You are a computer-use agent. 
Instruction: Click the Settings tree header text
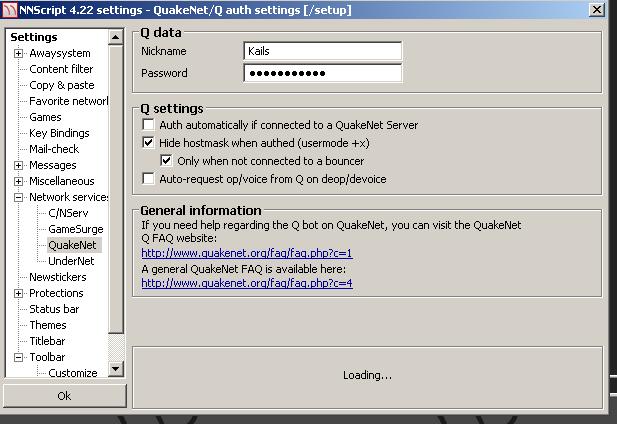pos(34,37)
